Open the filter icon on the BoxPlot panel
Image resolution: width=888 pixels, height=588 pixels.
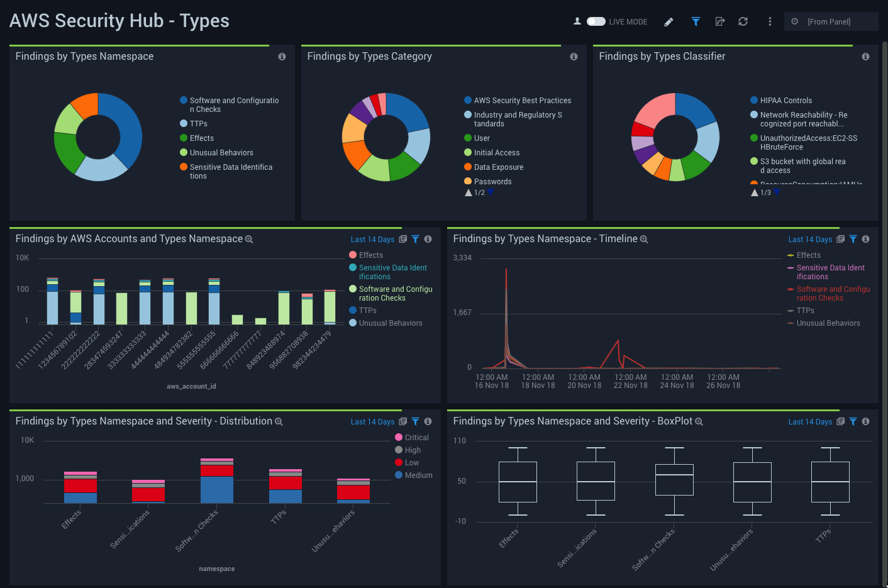[x=853, y=421]
